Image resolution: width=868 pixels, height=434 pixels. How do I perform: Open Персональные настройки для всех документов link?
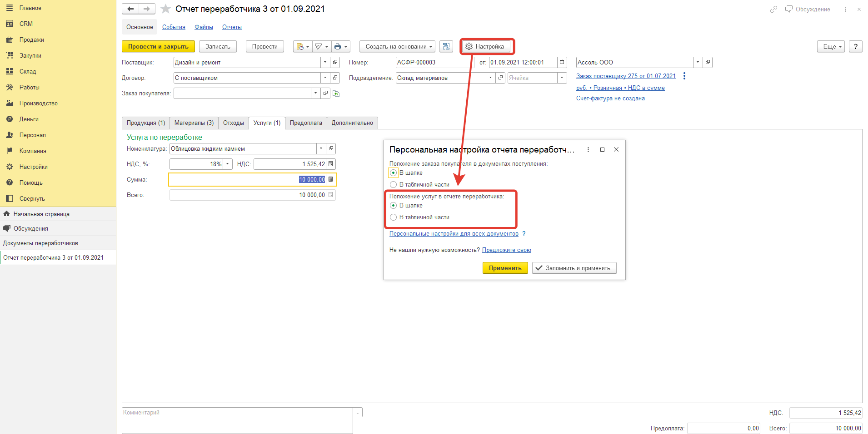[x=454, y=233]
